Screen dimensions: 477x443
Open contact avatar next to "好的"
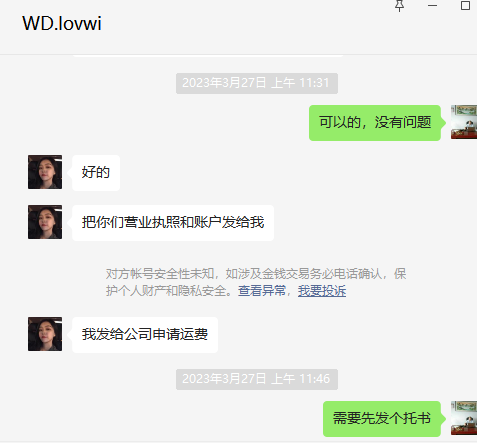point(45,172)
